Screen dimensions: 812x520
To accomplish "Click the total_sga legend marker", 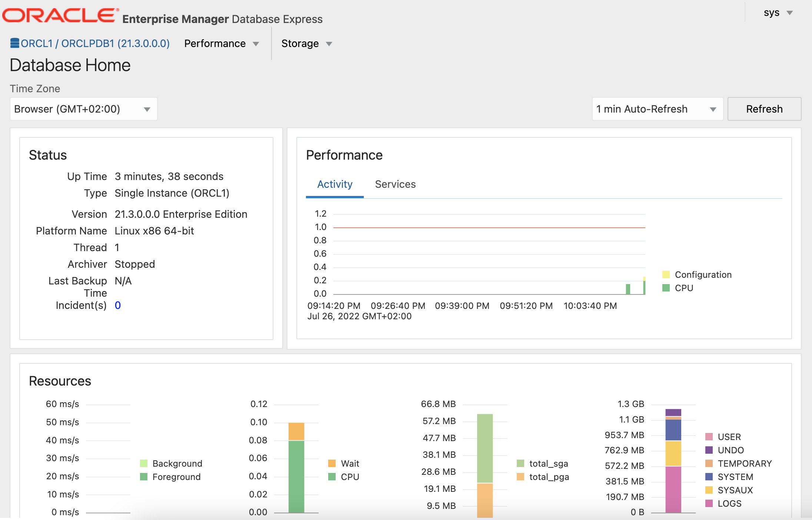I will tap(520, 463).
